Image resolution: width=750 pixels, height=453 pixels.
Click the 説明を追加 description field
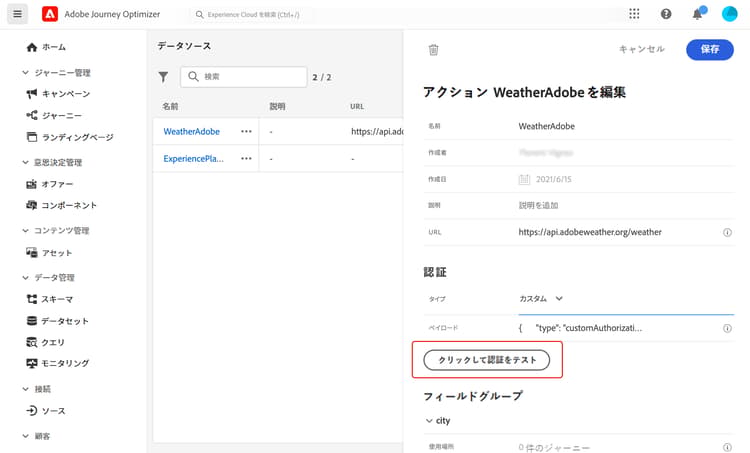pyautogui.click(x=626, y=205)
